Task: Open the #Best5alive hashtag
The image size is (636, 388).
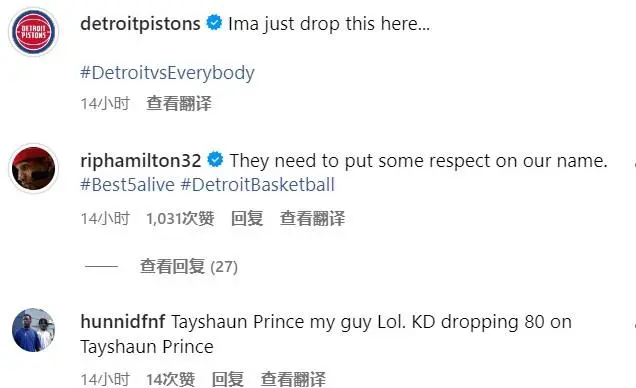Action: tap(127, 185)
